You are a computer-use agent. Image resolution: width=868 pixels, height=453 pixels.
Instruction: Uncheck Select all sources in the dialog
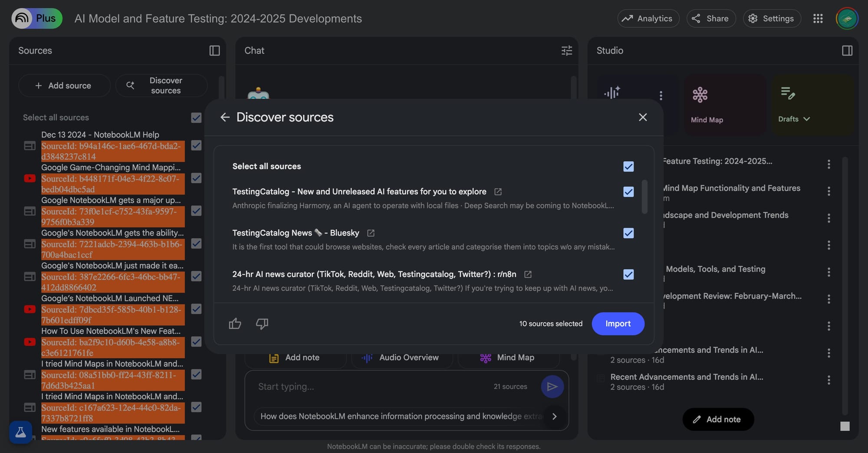[x=628, y=166]
